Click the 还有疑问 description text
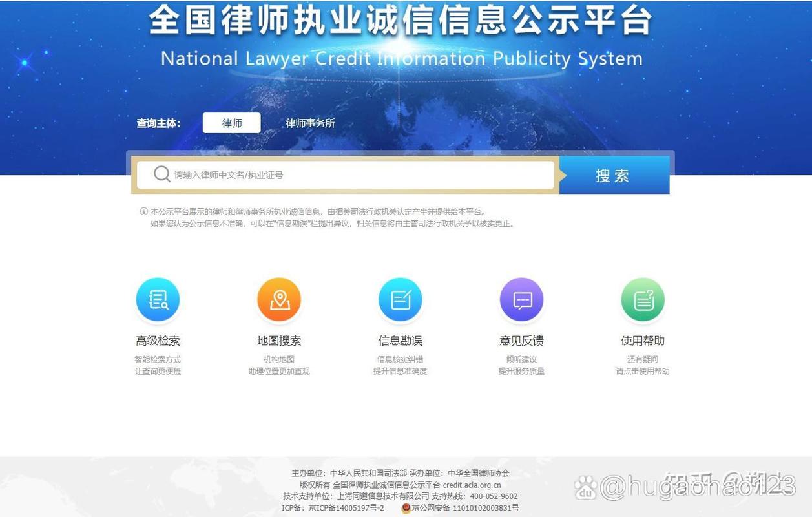This screenshot has height=517, width=812. 643,359
